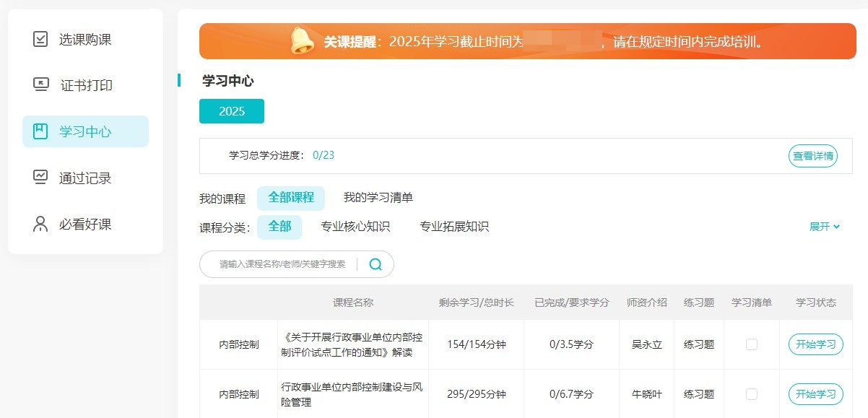Open 练习题 for 吴永立 course
Viewport: 868px width, 418px height.
click(699, 344)
